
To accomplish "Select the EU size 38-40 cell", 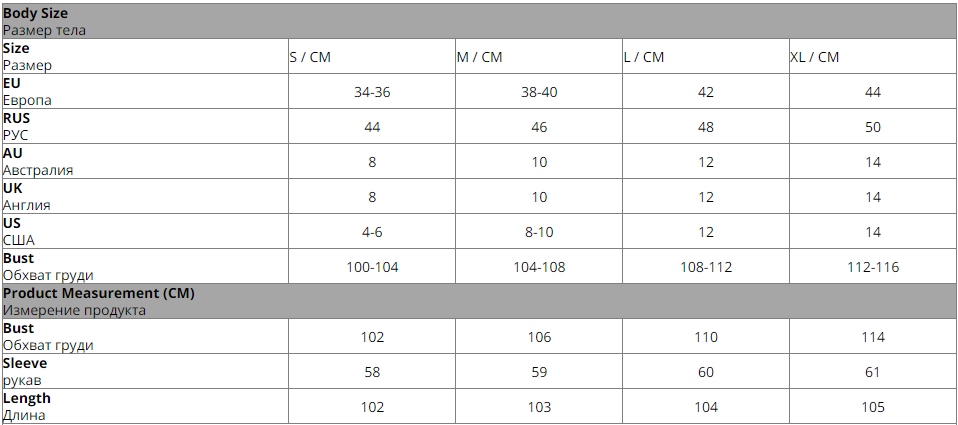I will coord(539,92).
